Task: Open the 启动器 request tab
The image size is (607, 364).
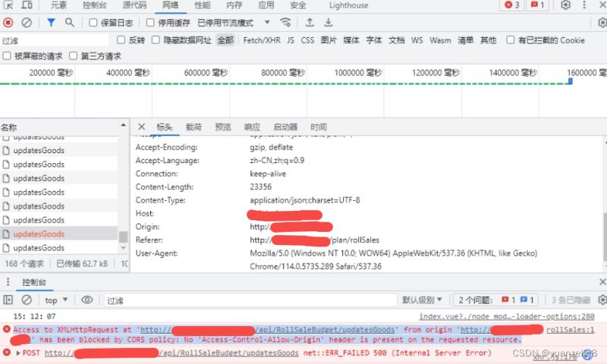Action: click(285, 127)
